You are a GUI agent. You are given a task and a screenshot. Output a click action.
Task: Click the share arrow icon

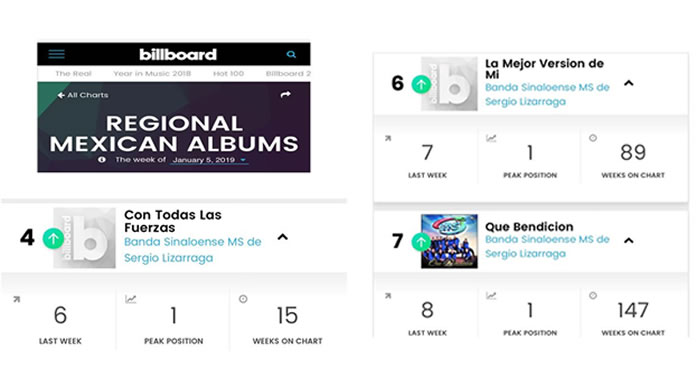285,95
